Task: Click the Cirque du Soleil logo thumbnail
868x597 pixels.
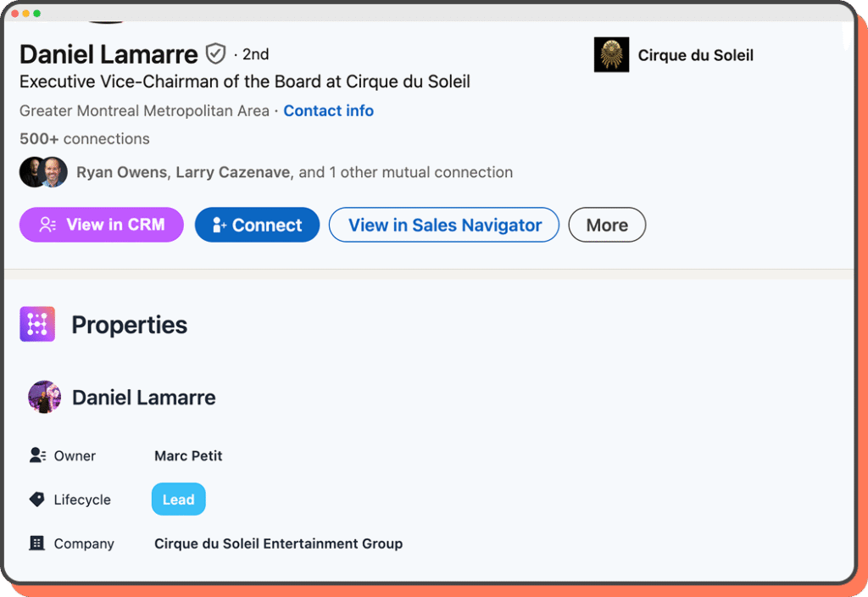Action: (x=611, y=55)
